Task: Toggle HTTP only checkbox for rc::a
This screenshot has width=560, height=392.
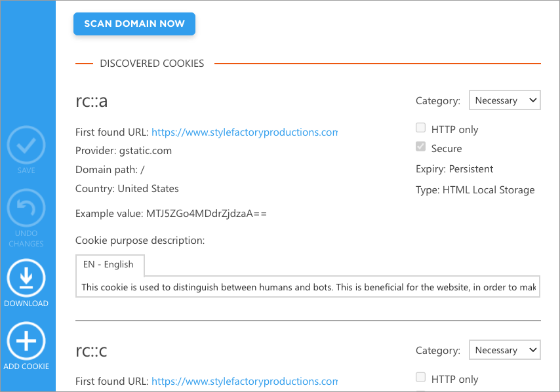Action: click(420, 128)
